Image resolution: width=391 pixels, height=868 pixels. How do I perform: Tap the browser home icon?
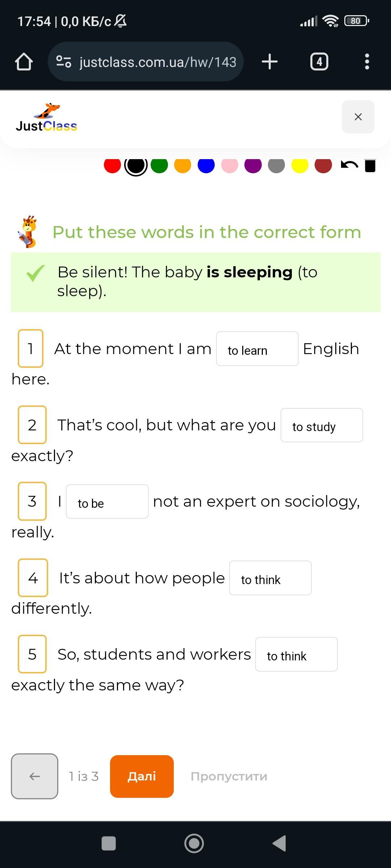pos(24,61)
